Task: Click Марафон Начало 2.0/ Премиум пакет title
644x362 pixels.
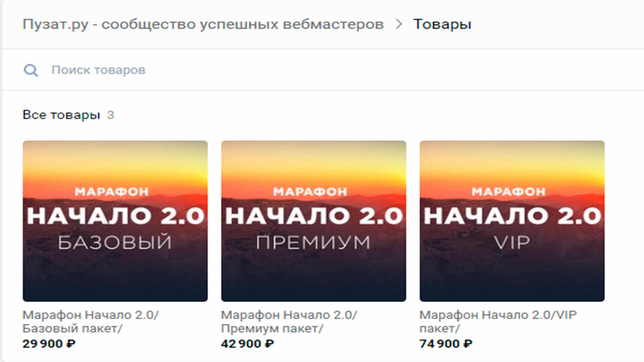Action: [x=289, y=321]
